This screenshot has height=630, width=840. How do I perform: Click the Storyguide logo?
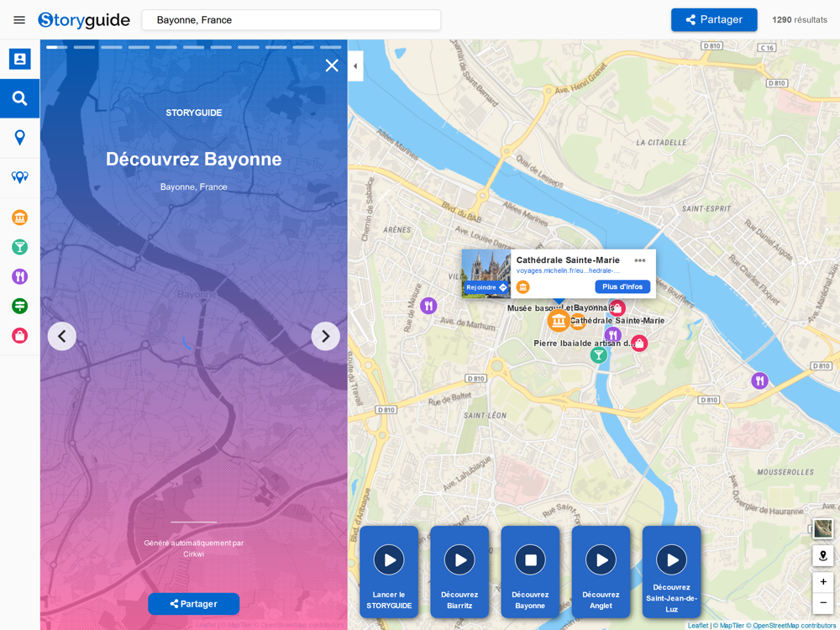[83, 20]
